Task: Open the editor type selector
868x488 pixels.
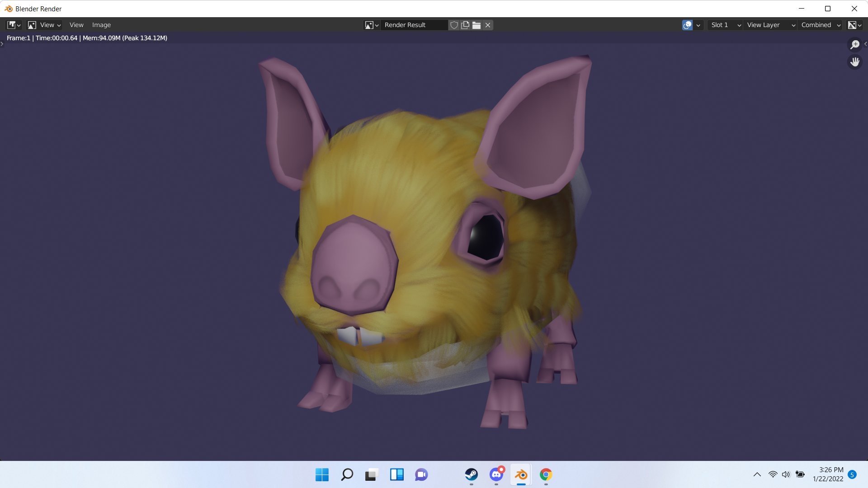Action: pyautogui.click(x=14, y=25)
